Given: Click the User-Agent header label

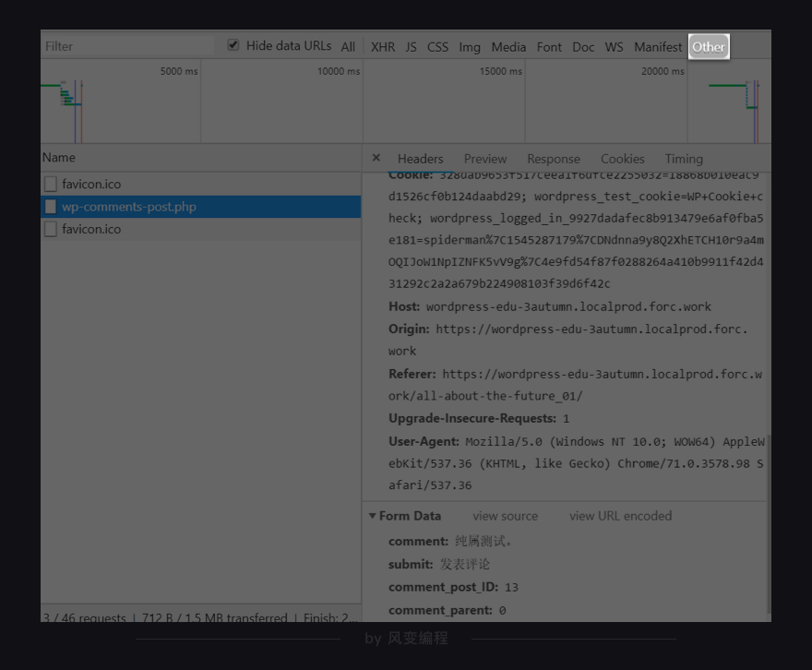Looking at the screenshot, I should 424,441.
